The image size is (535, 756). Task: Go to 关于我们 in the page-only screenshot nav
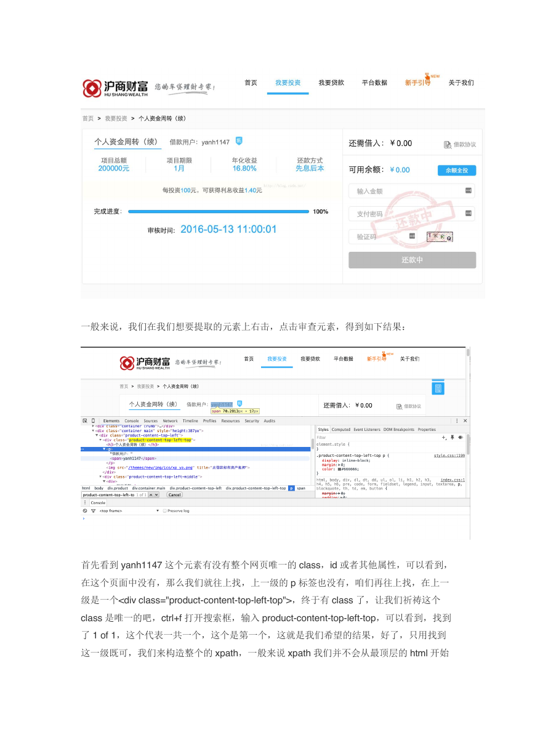(461, 82)
